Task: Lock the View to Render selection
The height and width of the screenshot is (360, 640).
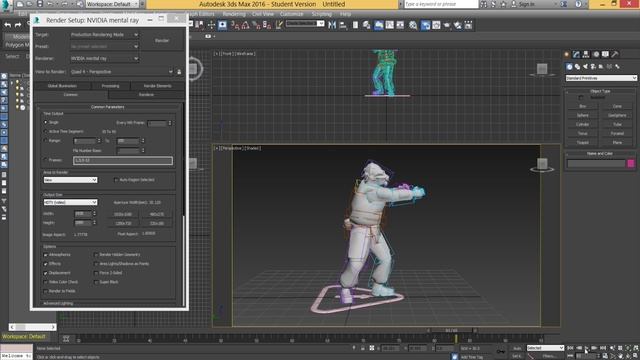Action: [x=179, y=72]
